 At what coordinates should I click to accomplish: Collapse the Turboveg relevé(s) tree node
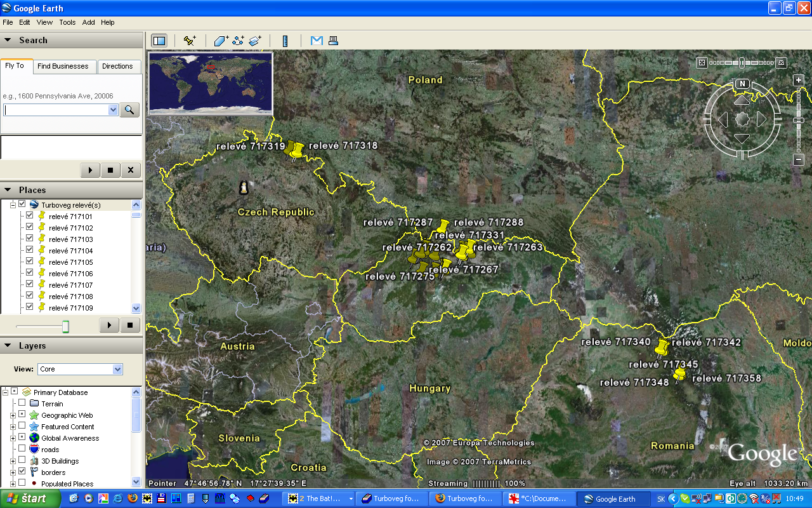[x=13, y=204]
